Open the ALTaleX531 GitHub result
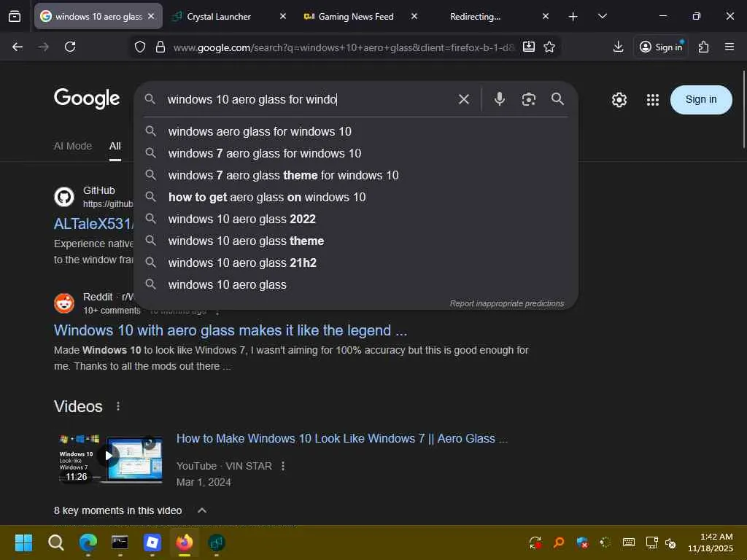Viewport: 747px width, 560px height. (94, 224)
